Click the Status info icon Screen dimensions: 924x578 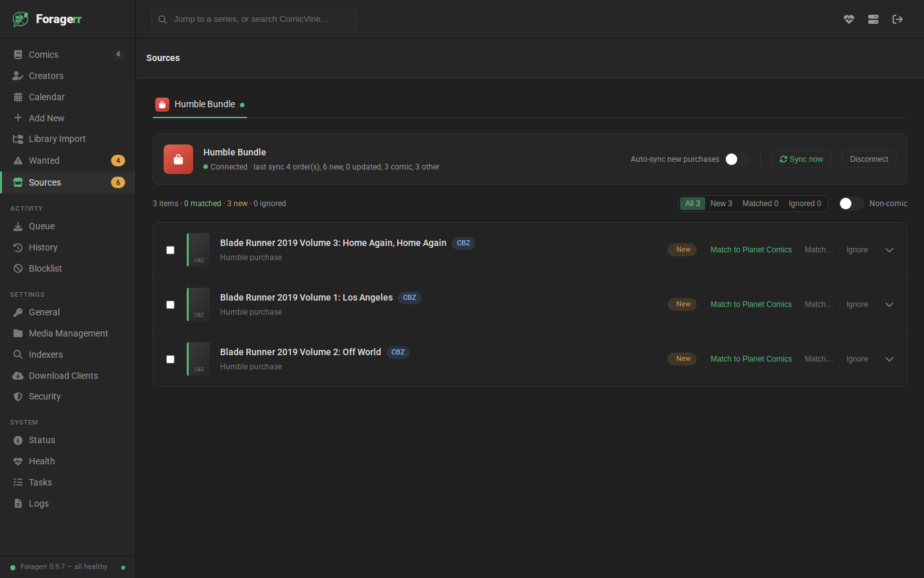click(x=18, y=440)
